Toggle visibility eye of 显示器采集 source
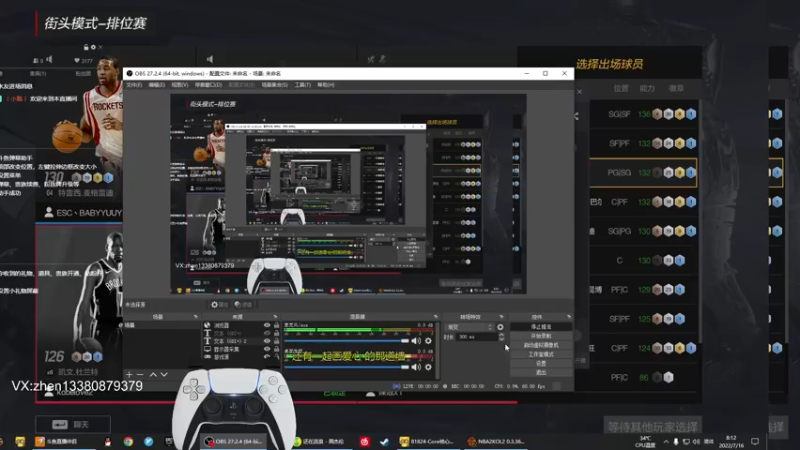 coord(267,349)
